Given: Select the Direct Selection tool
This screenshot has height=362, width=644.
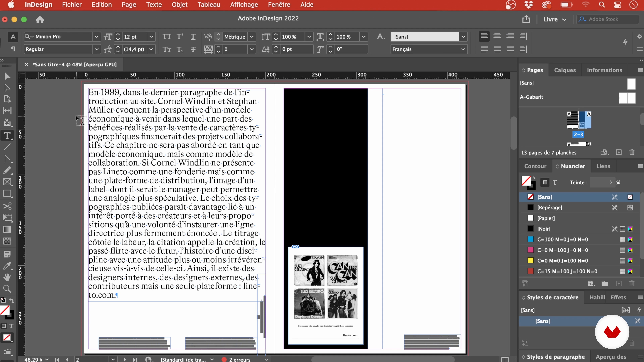Looking at the screenshot, I should [x=7, y=88].
